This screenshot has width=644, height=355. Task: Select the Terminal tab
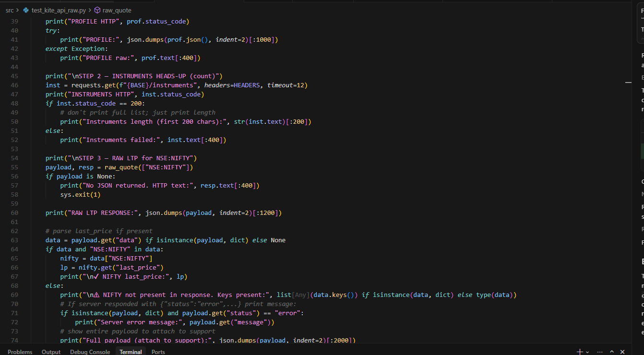point(131,352)
